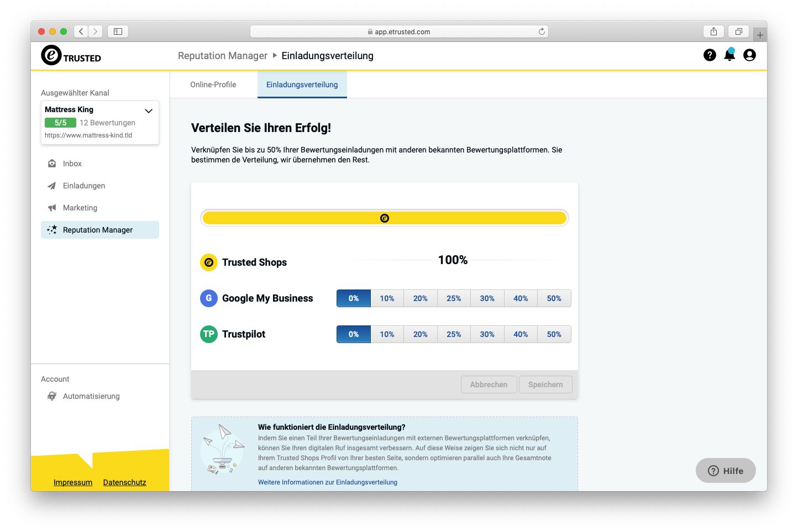Click the Einladungen paper plane icon

coord(52,186)
